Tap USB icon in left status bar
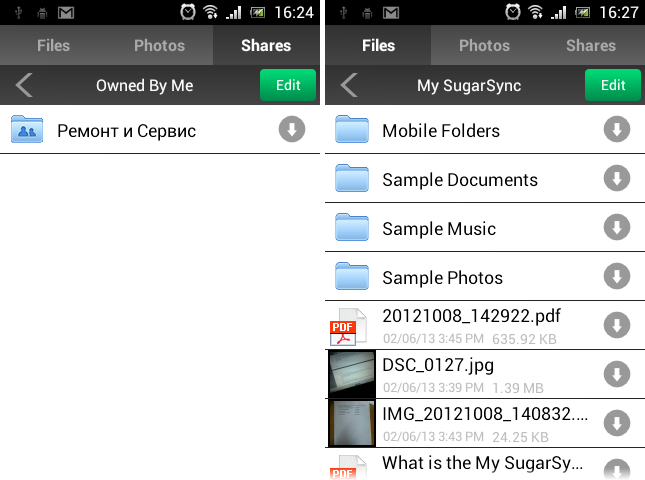Screen dimensions: 645x480 [18, 13]
